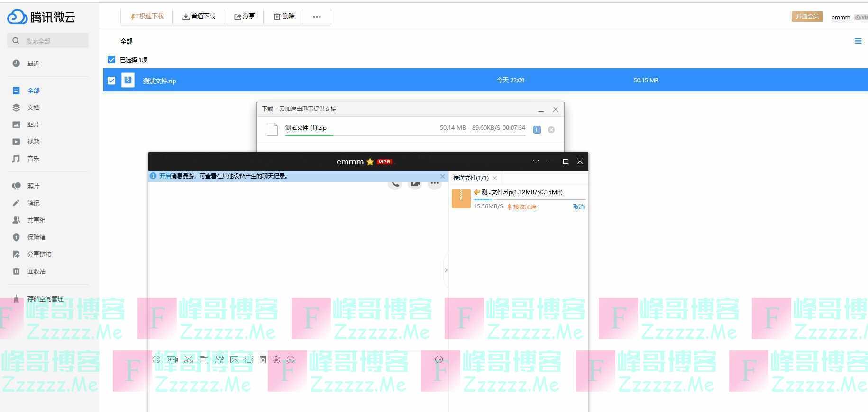Open the 回收站 recycle bin section
This screenshot has width=868, height=412.
36,271
